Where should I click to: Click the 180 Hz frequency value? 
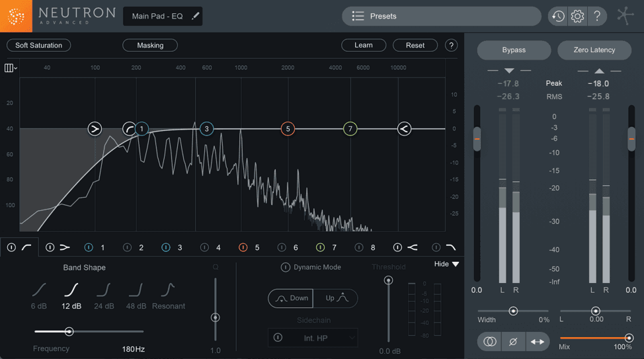[x=133, y=349]
